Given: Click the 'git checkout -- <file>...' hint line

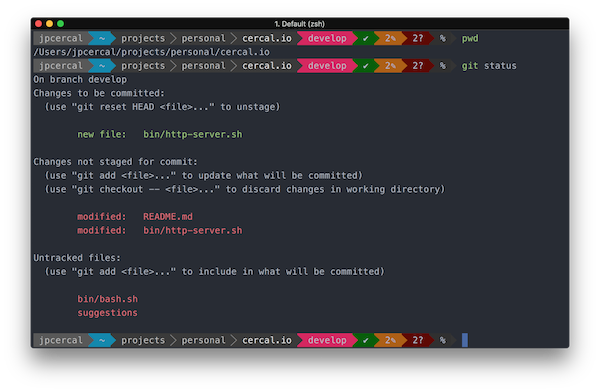Looking at the screenshot, I should (245, 189).
